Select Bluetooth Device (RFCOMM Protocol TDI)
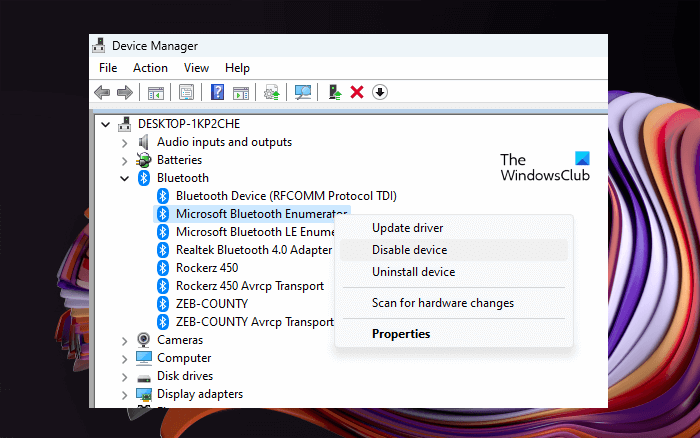This screenshot has height=438, width=700. click(x=286, y=196)
